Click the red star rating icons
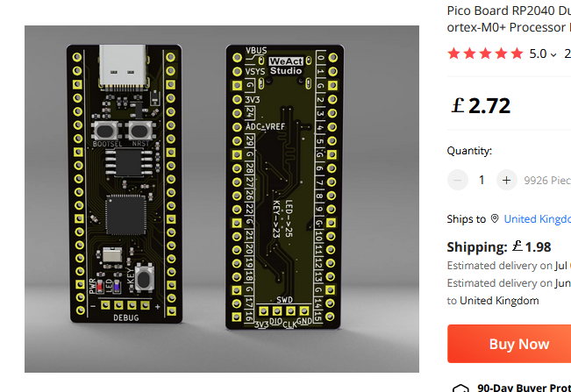Viewport: 571px width, 392px height. tap(485, 53)
